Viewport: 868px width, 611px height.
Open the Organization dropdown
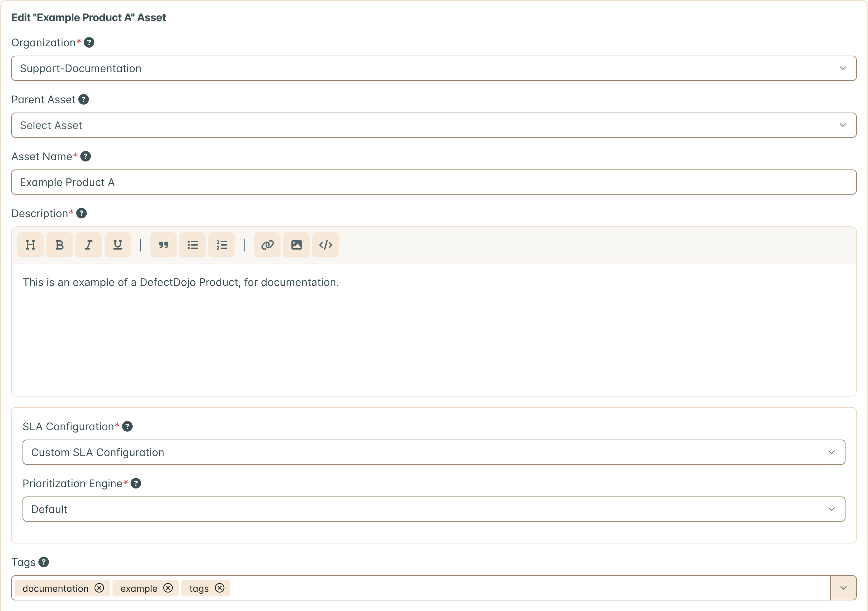click(434, 69)
